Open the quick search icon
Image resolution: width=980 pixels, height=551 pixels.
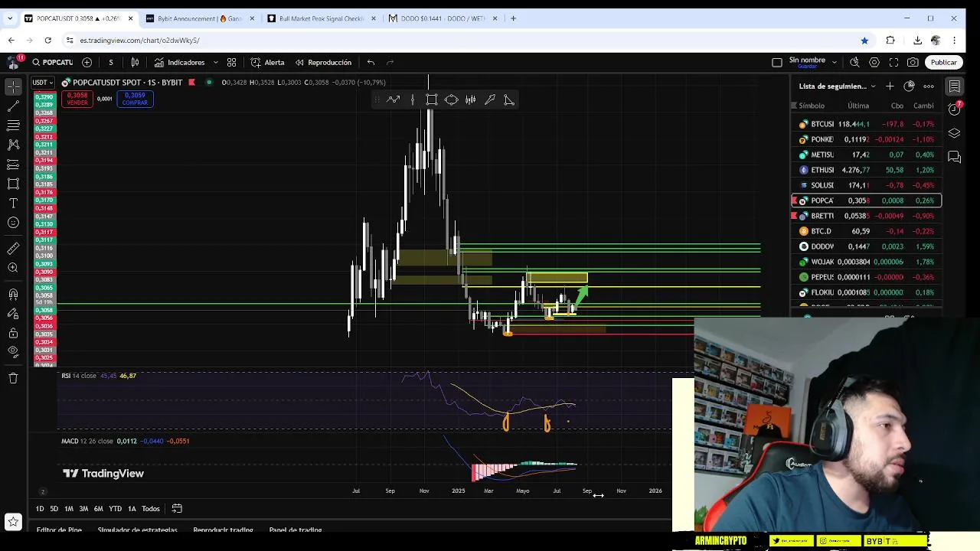pos(854,63)
